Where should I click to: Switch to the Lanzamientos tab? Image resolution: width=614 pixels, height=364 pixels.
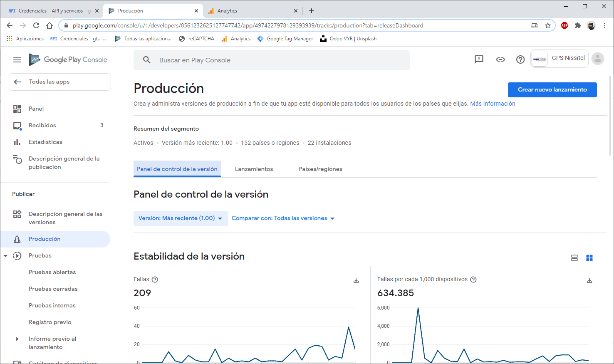(x=254, y=169)
